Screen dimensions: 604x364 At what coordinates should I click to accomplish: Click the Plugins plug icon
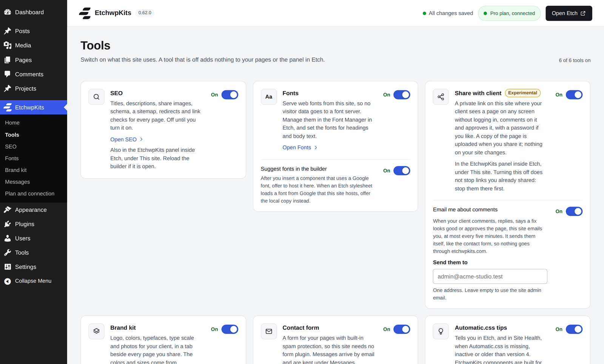tap(8, 224)
